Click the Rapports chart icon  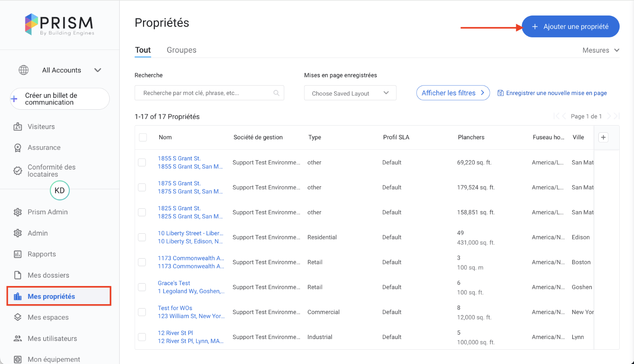coord(18,254)
